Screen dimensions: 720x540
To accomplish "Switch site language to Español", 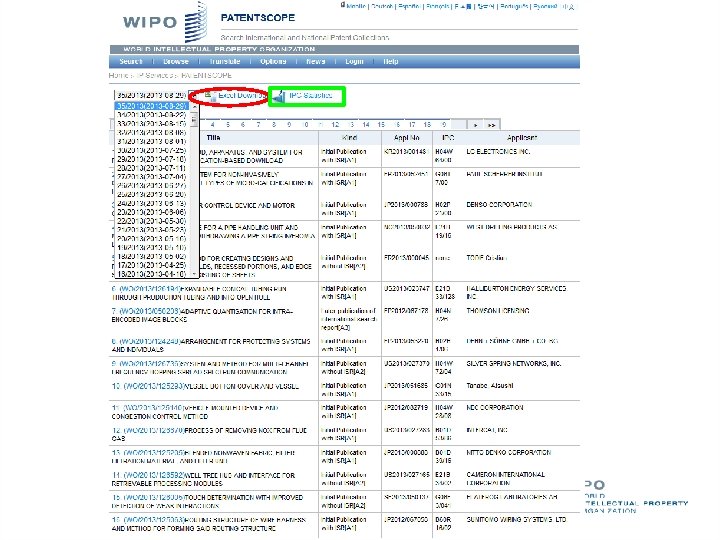I will coord(409,6).
